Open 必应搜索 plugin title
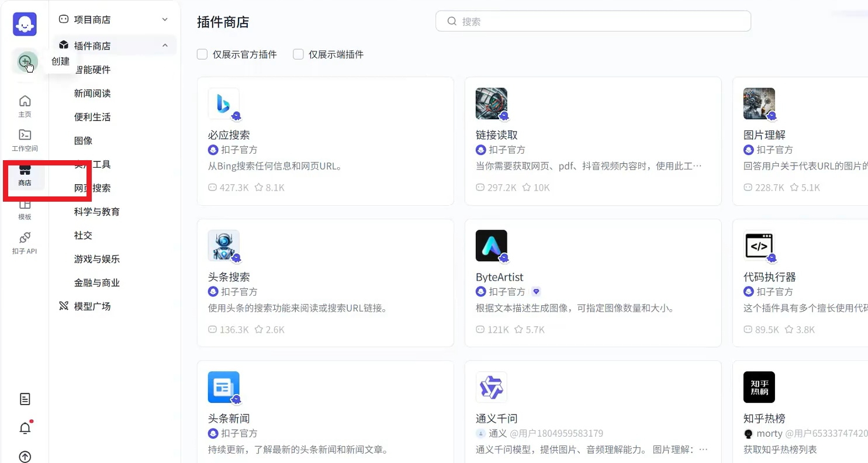This screenshot has height=463, width=868. pyautogui.click(x=229, y=135)
